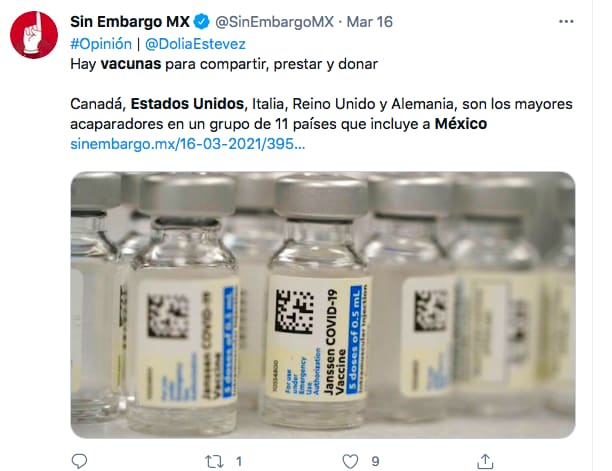
Task: Click the Sin Embargo MX display name
Action: [130, 22]
